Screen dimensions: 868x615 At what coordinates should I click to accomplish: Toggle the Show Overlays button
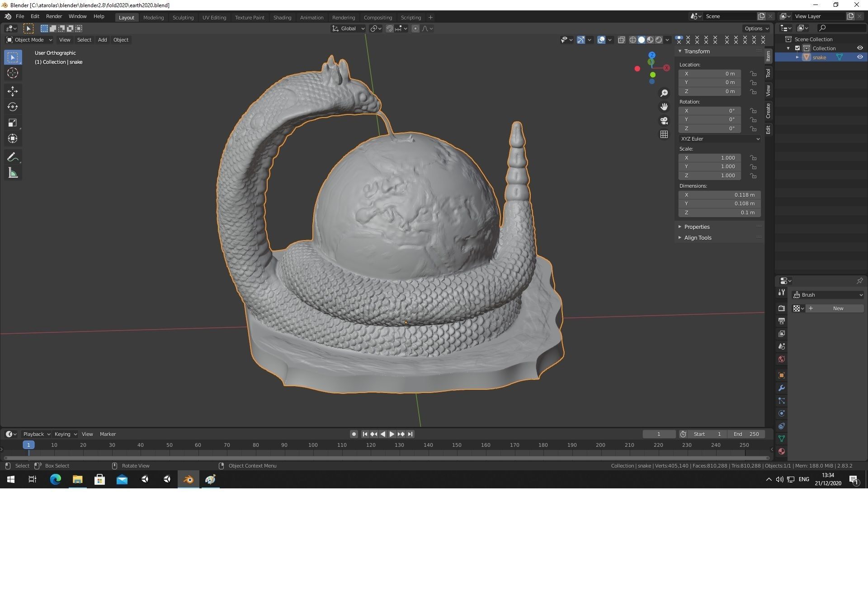point(601,40)
